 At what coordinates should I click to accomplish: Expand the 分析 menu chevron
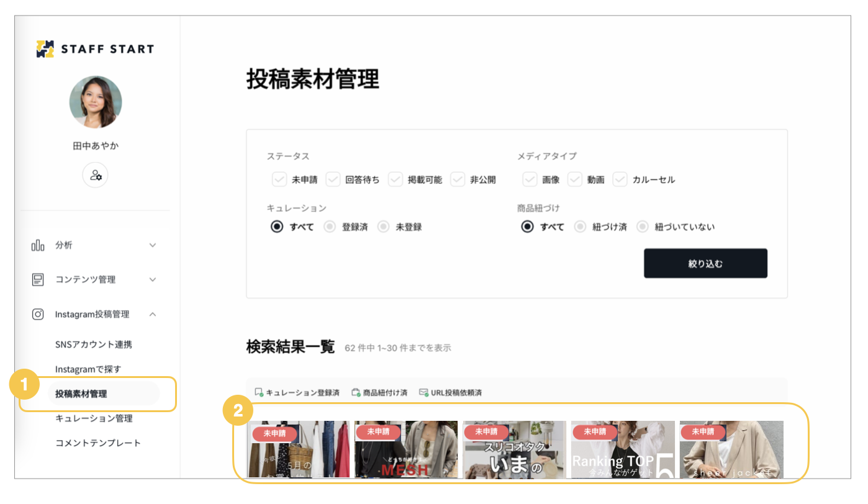[153, 245]
